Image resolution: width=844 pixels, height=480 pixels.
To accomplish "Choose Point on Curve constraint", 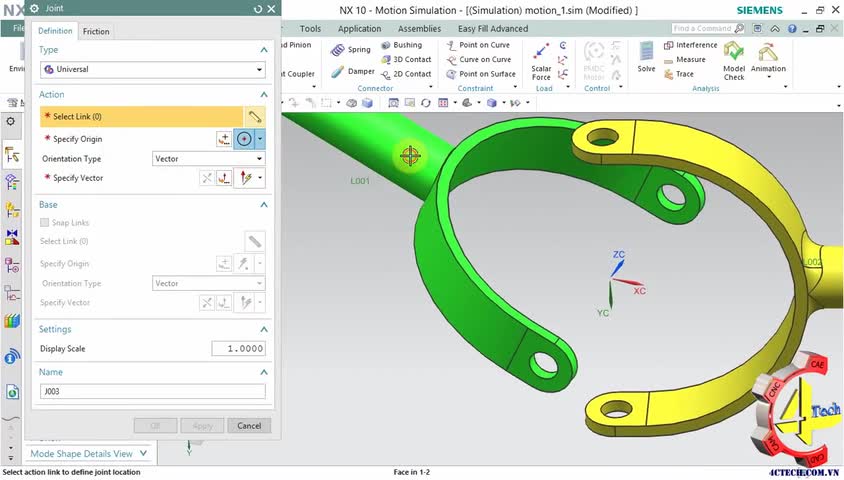I will pyautogui.click(x=478, y=45).
